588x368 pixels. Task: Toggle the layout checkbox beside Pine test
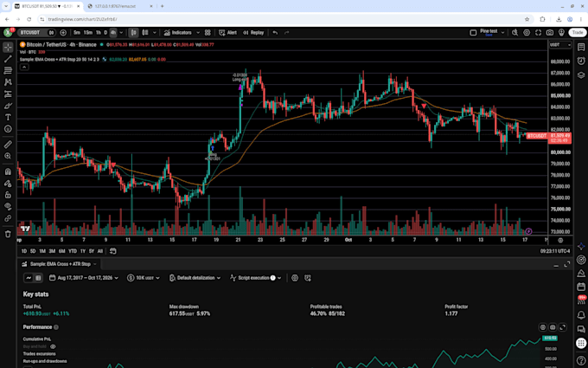click(x=473, y=33)
